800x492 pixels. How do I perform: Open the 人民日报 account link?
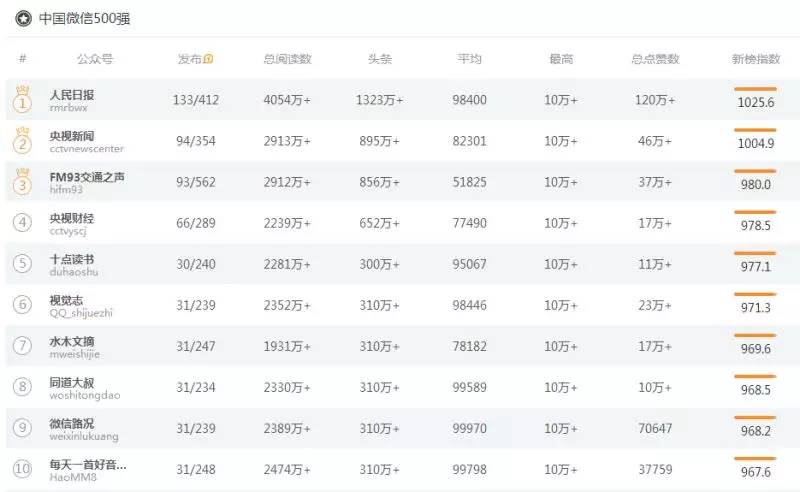[71, 95]
